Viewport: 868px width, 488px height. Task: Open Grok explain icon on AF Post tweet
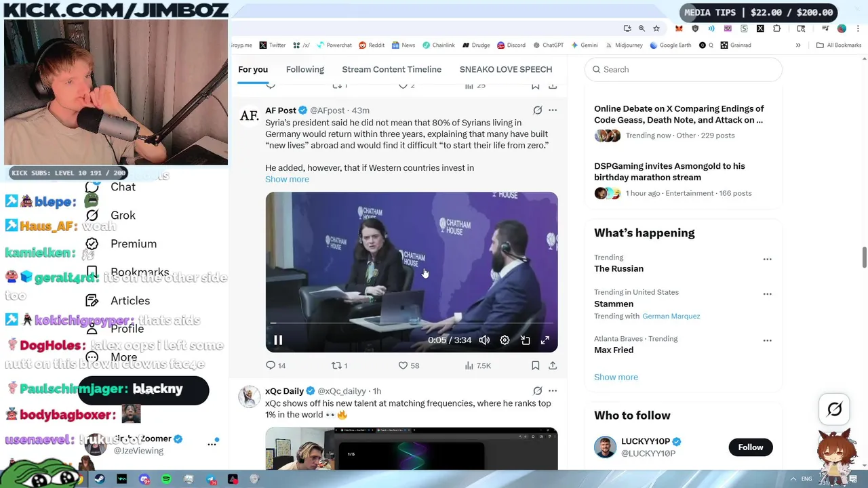pyautogui.click(x=537, y=110)
